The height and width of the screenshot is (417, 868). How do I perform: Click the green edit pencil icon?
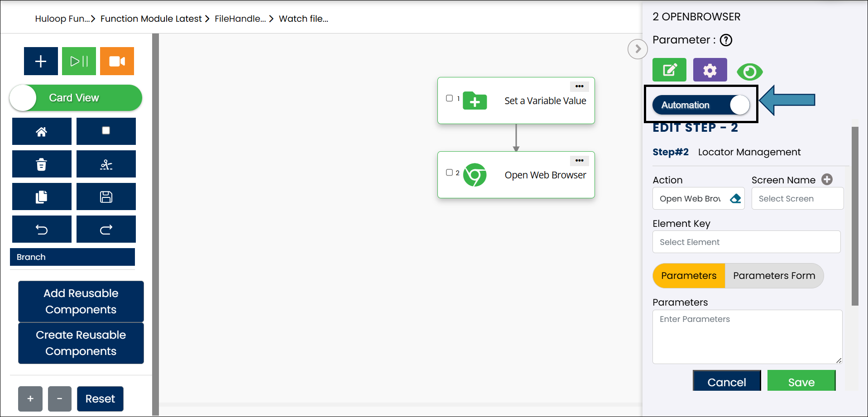669,70
